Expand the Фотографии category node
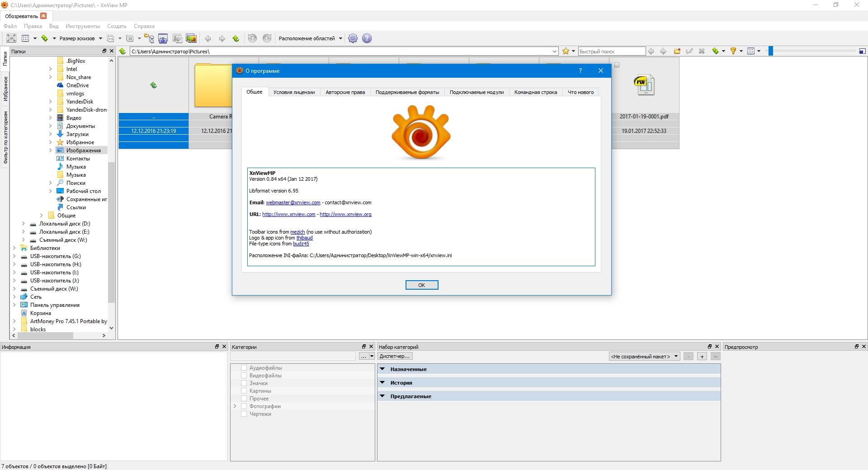Screen dimensions: 868x470 click(235, 406)
